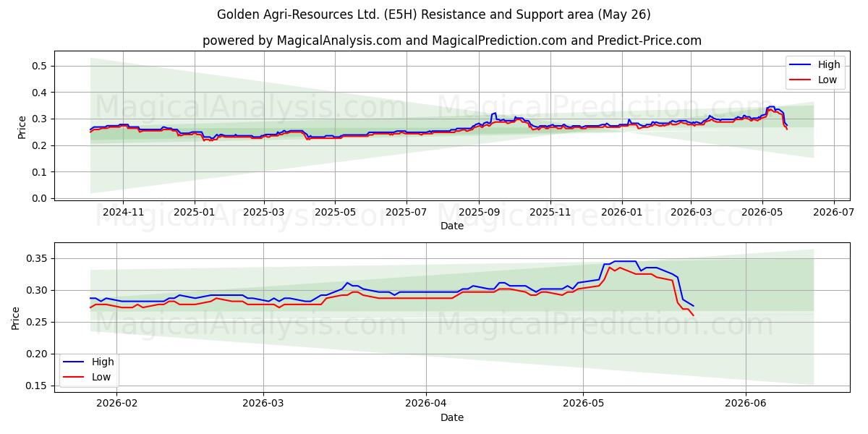Click the 2026-03 x-axis label in the top chart
This screenshot has width=868, height=434.
tap(690, 212)
